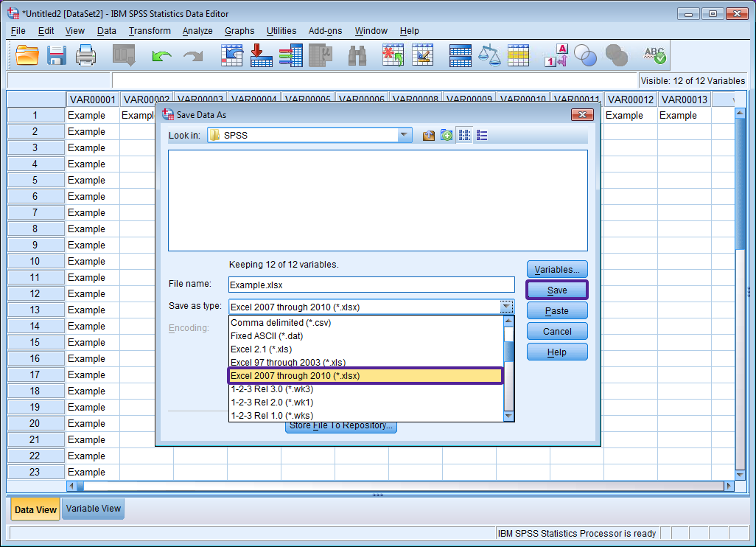Open the Save as type dropdown arrow
This screenshot has height=547, width=756.
(505, 307)
